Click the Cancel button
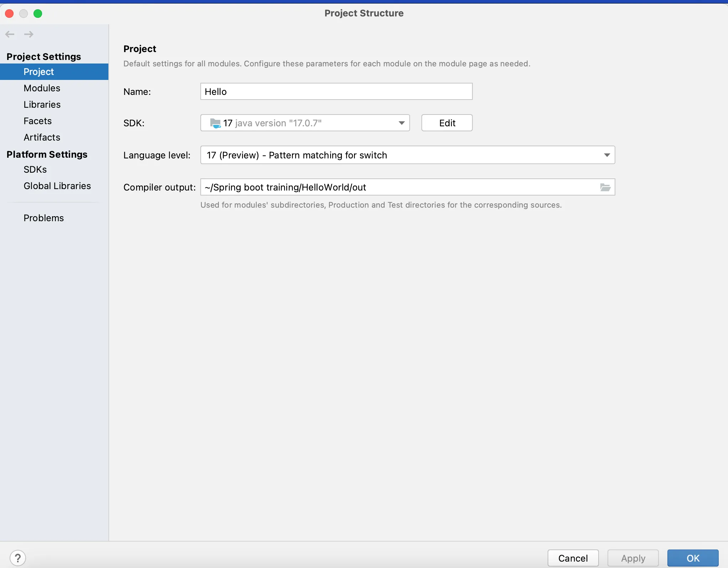Image resolution: width=728 pixels, height=568 pixels. (x=573, y=558)
